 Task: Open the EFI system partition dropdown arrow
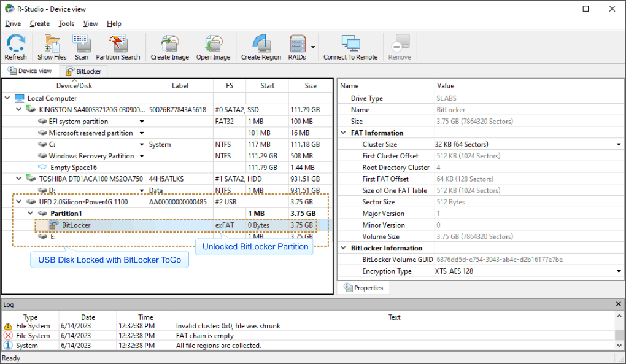click(x=142, y=122)
